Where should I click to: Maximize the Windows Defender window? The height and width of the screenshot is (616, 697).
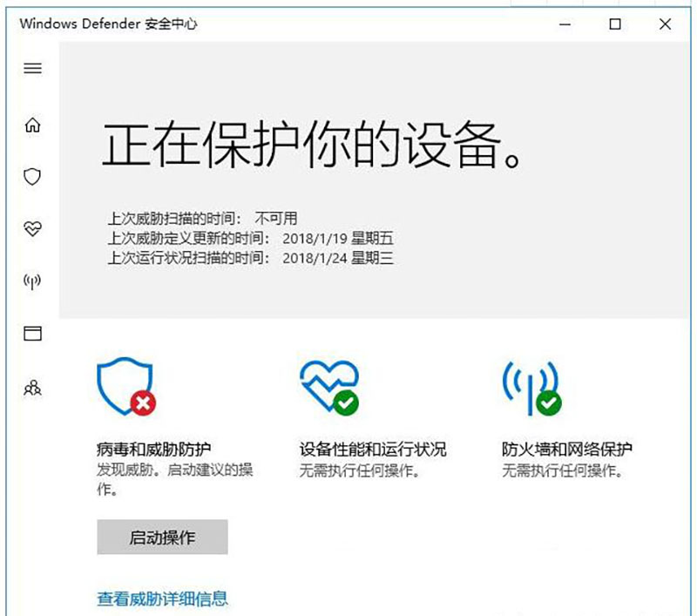(615, 24)
